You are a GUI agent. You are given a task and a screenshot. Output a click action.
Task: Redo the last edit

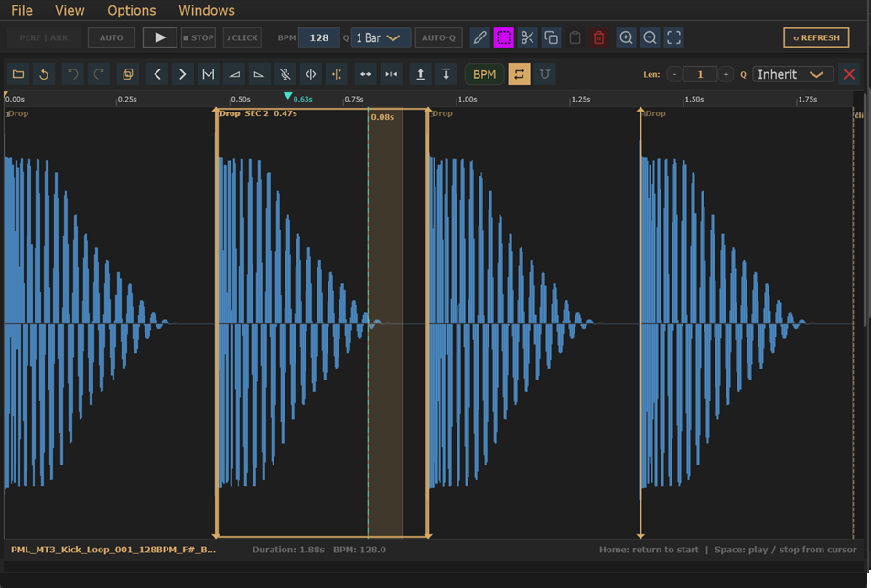pos(98,74)
